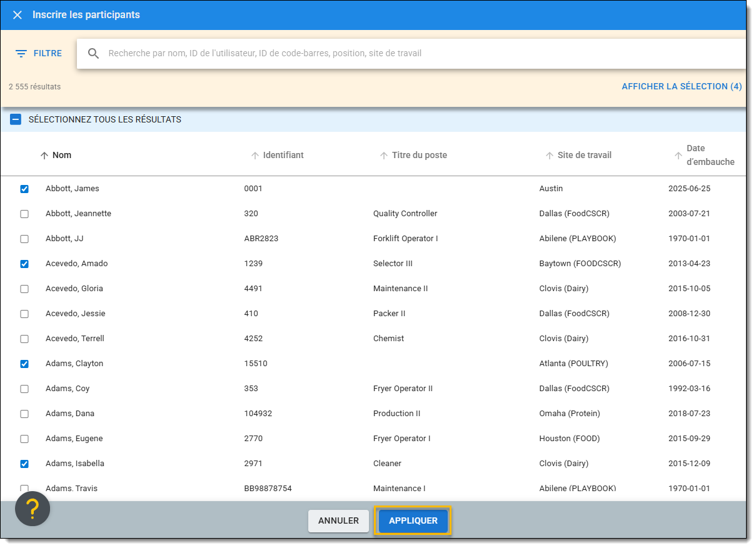Select the Adams, Coy row checkbox
The width and height of the screenshot is (756, 548).
point(24,389)
